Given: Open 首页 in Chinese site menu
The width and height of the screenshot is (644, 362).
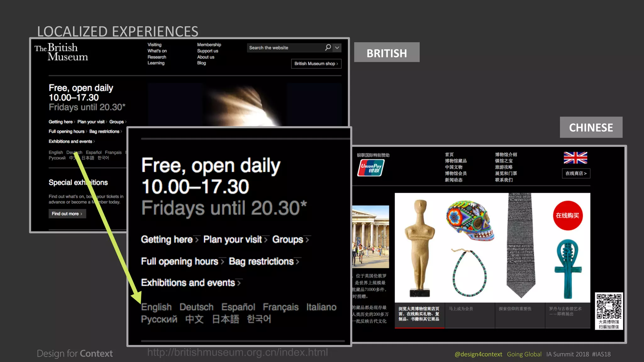Looking at the screenshot, I should click(449, 155).
